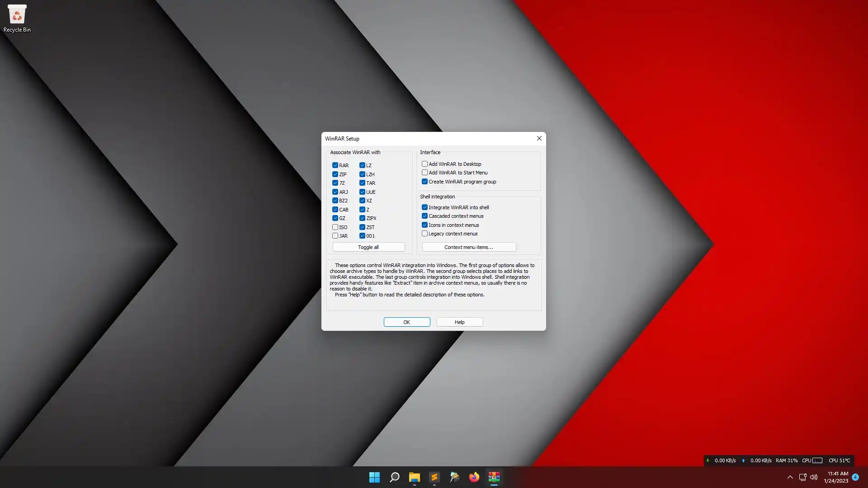This screenshot has width=868, height=488.
Task: Uncheck the LZ association checkbox
Action: coord(362,165)
